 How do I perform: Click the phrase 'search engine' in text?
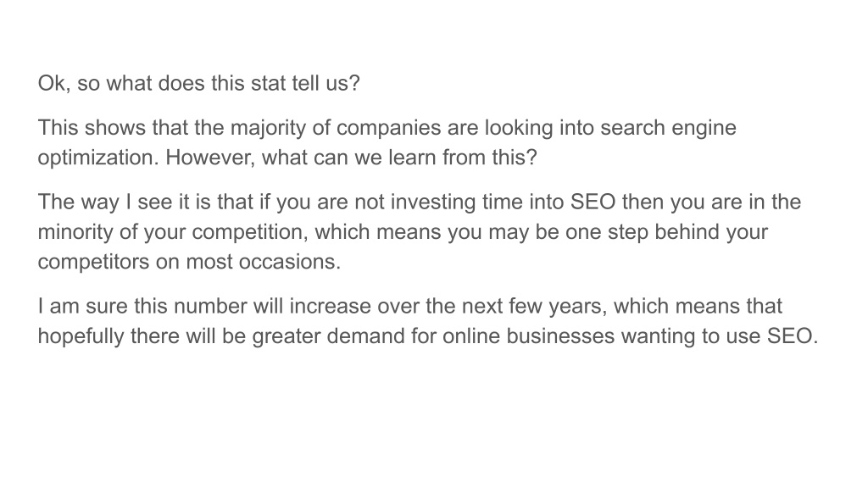pos(668,128)
